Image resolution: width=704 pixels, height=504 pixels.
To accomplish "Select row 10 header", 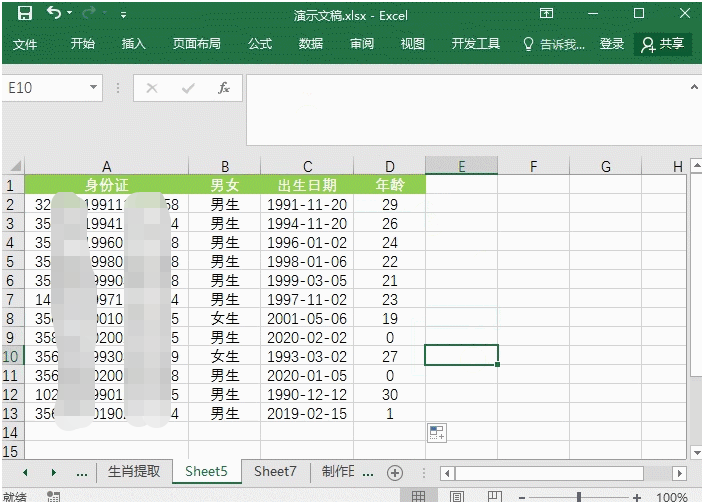I will [x=11, y=356].
